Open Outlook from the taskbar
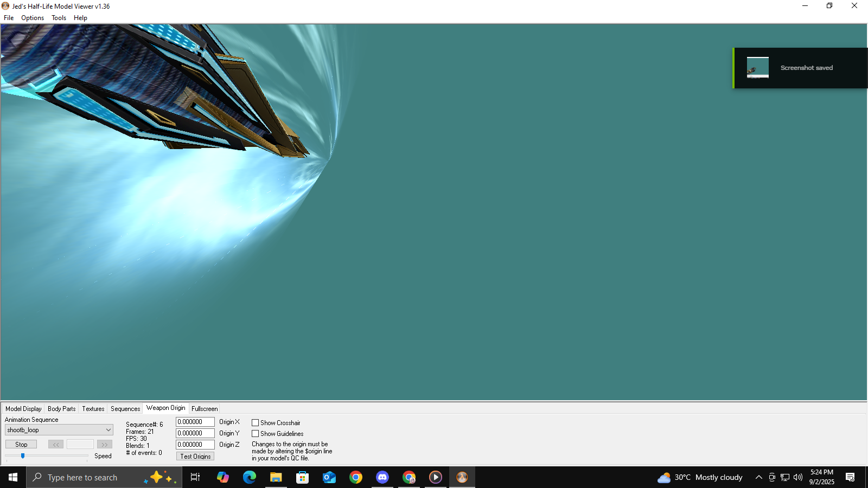This screenshot has width=868, height=488. (x=329, y=477)
